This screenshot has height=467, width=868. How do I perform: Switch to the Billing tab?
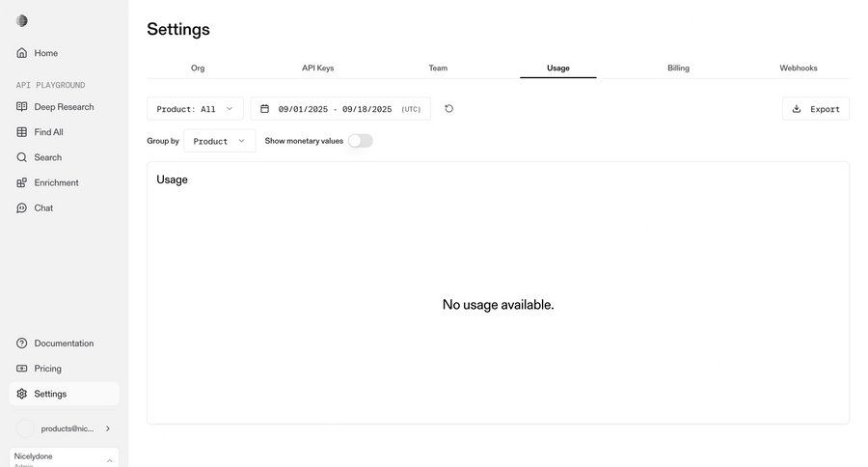coord(678,69)
